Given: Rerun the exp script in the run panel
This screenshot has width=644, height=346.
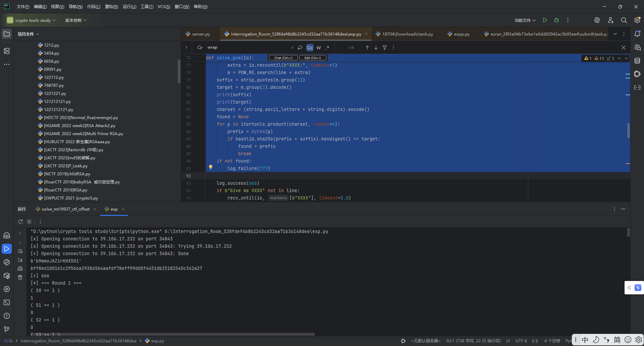Looking at the screenshot, I should pos(20,222).
